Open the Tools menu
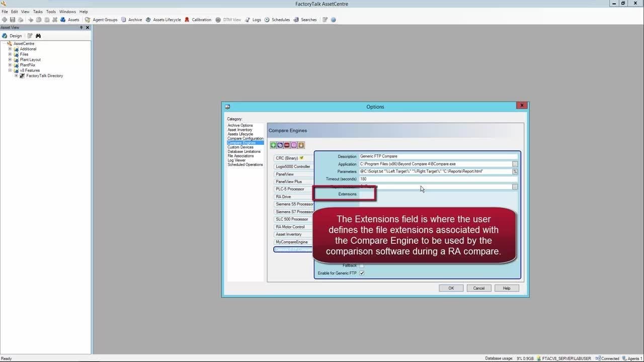 (x=51, y=12)
